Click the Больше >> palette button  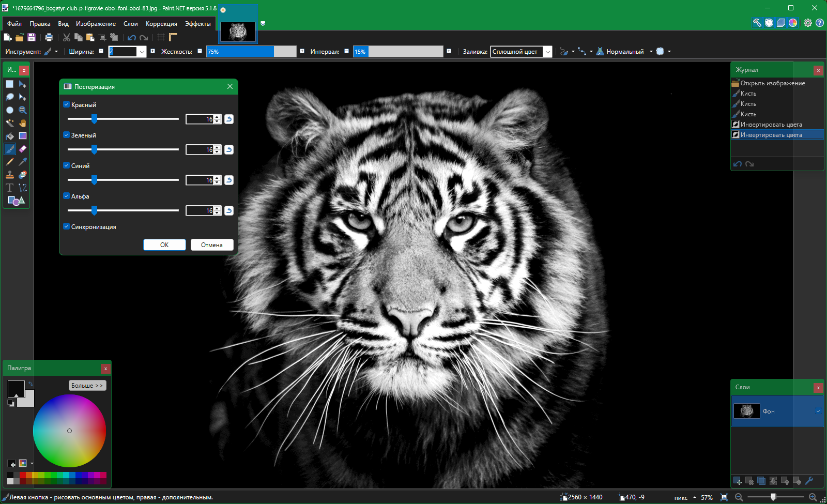pos(87,386)
